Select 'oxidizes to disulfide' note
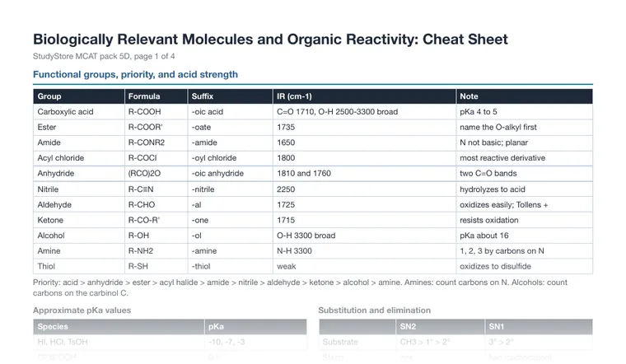This screenshot has height=364, width=626. click(x=524, y=266)
